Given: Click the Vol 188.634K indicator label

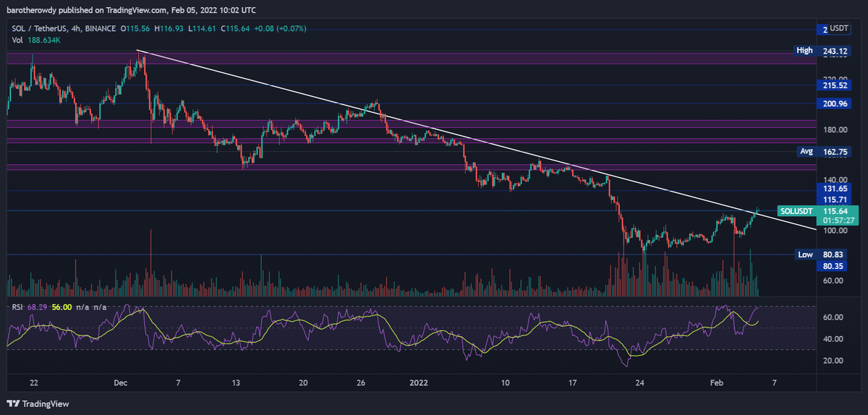Looking at the screenshot, I should click(36, 40).
